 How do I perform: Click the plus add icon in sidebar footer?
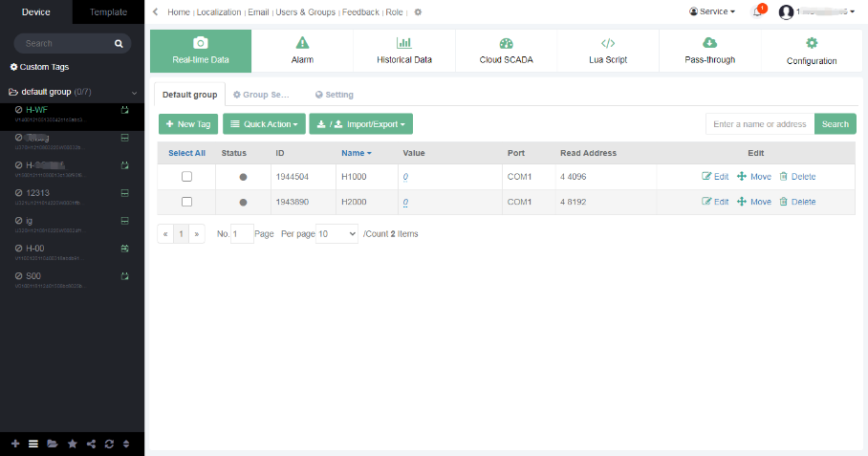tap(14, 444)
